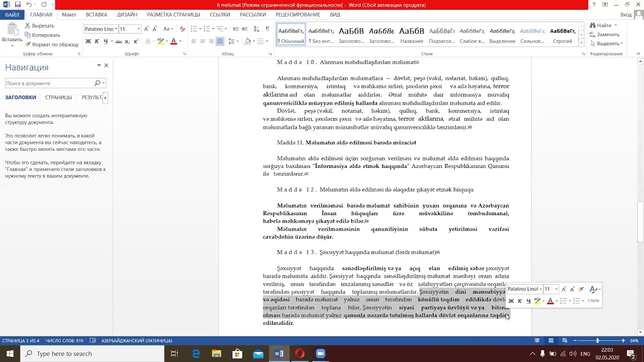Expand the Styles gallery with the More arrow
This screenshot has height=362, width=644.
[x=581, y=43]
